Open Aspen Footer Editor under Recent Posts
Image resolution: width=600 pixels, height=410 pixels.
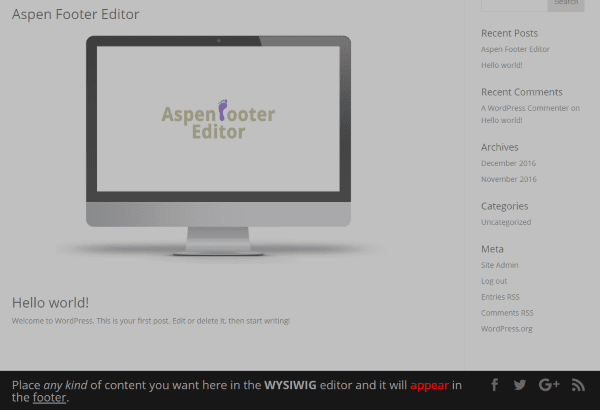pyautogui.click(x=515, y=49)
